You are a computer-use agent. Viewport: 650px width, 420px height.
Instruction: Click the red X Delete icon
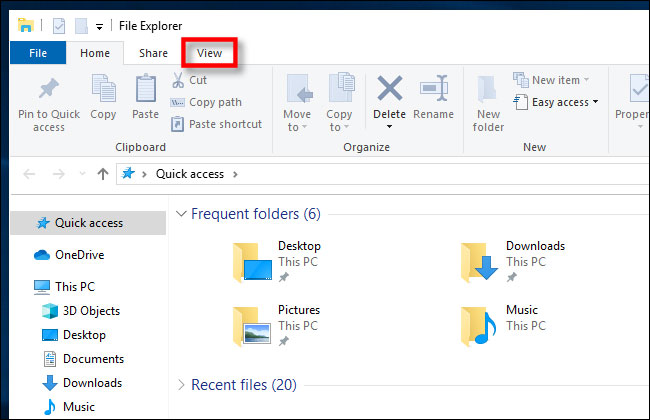(389, 88)
